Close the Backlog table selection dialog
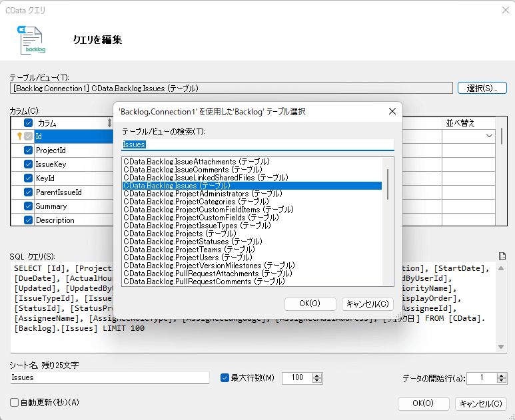Image resolution: width=515 pixels, height=420 pixels. (392, 111)
